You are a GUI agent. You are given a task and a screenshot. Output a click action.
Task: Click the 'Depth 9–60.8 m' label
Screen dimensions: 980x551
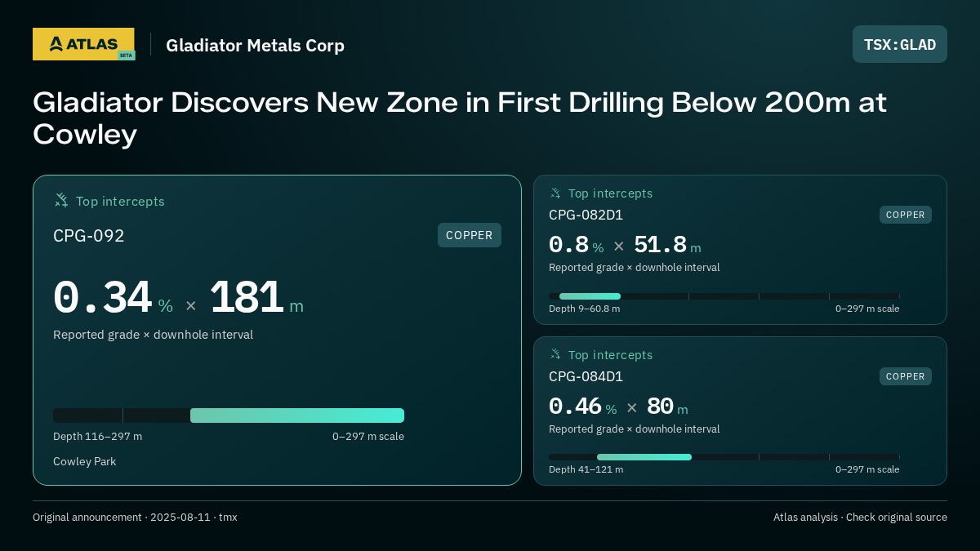coord(584,309)
